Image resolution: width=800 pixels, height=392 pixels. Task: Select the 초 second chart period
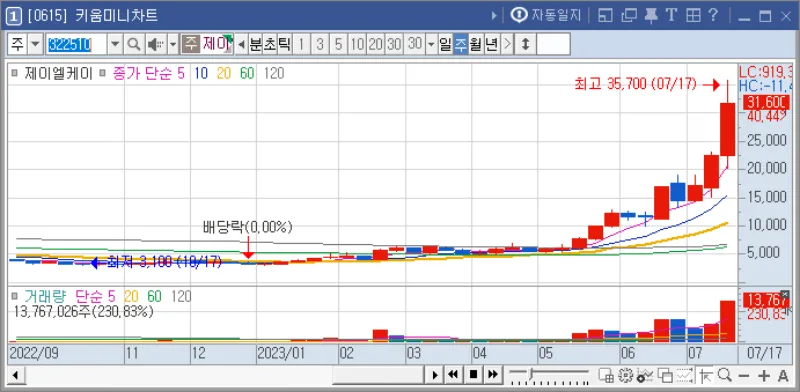click(x=269, y=44)
